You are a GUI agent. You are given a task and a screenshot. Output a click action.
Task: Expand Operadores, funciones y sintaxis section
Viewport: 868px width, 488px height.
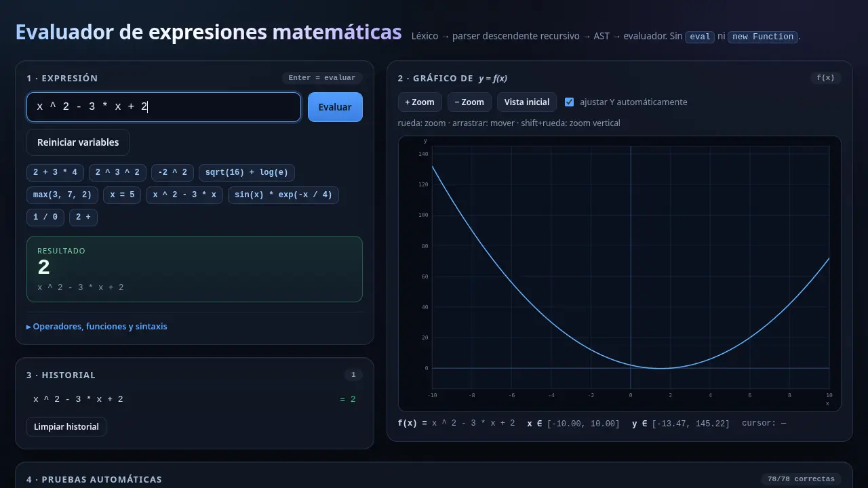point(97,327)
